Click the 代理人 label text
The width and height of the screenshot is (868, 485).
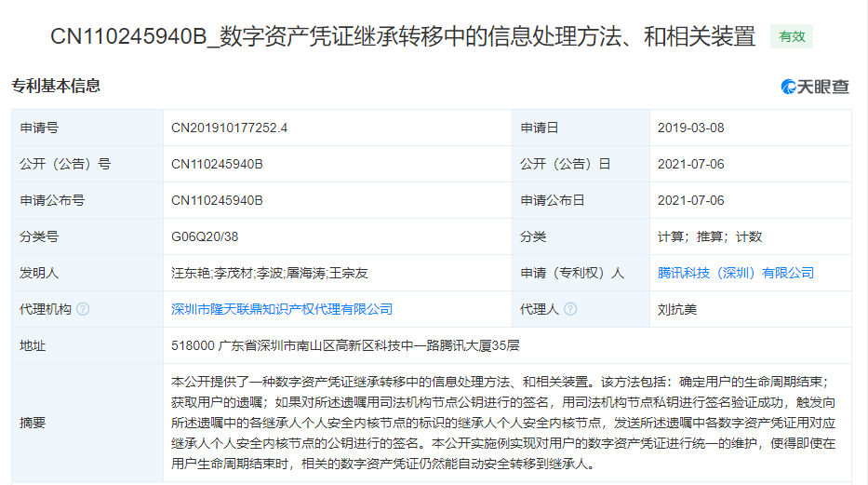coord(540,309)
